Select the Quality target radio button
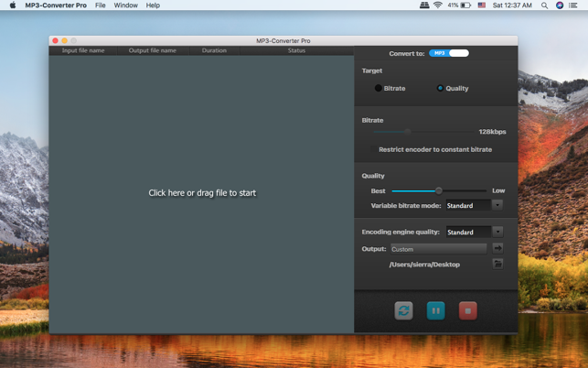This screenshot has height=368, width=588. [x=440, y=88]
